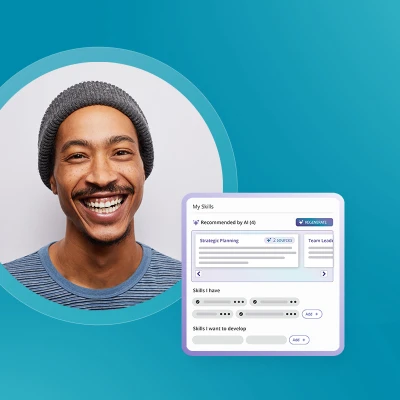
Task: Advance carousel with right arrow
Action: 324,274
